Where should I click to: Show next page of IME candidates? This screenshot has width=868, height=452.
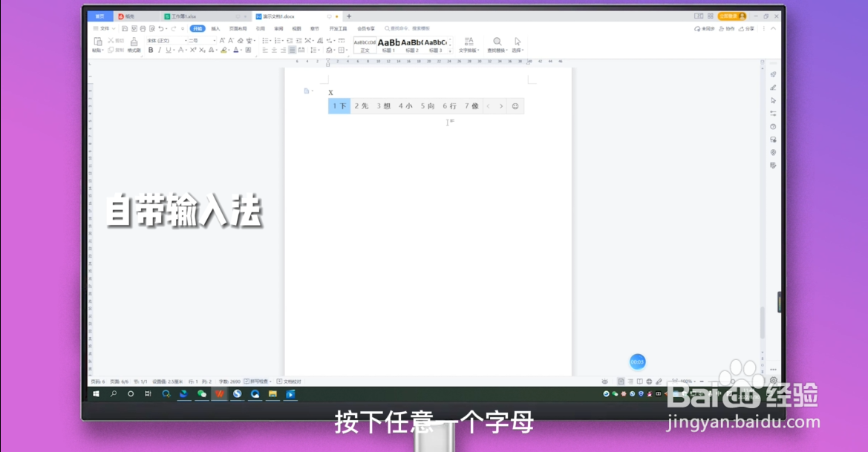[x=501, y=106]
